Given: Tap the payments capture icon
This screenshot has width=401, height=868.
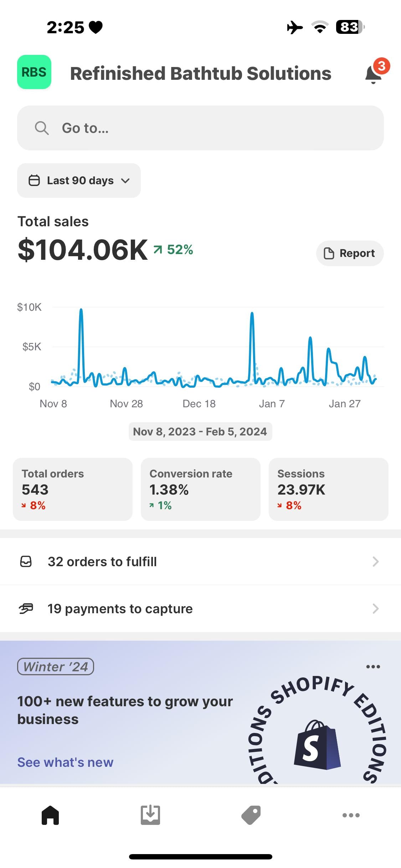Looking at the screenshot, I should pos(26,609).
